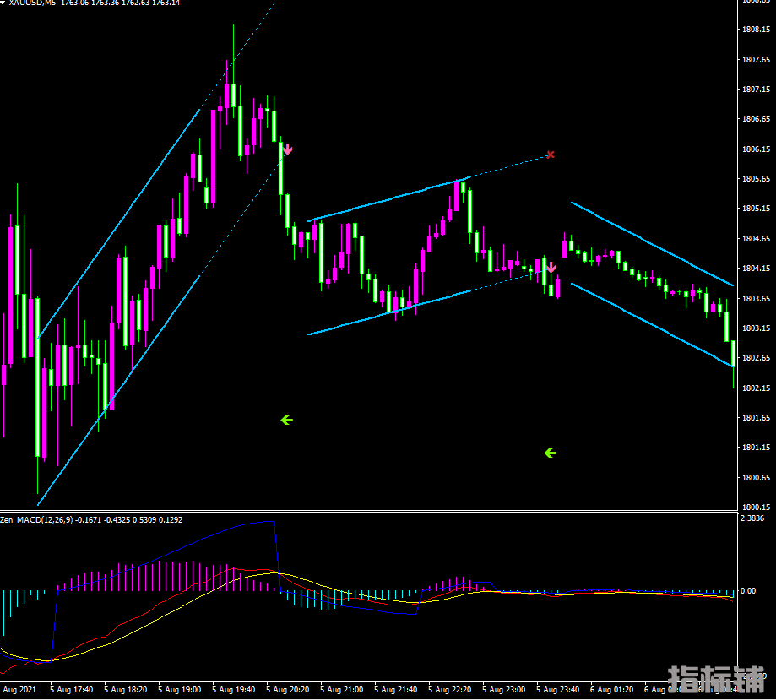Select the 5 Aug 20:20 time label
Image resolution: width=776 pixels, height=700 pixels.
click(289, 690)
